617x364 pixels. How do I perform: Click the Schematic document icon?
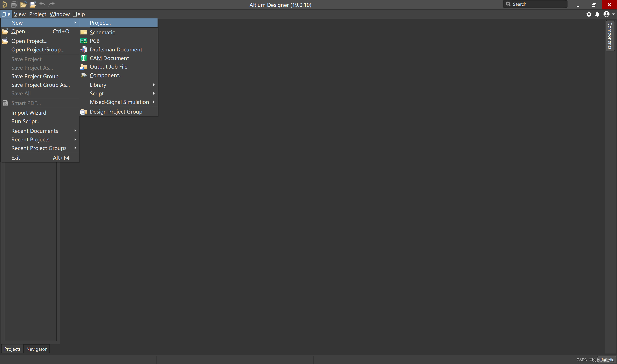coord(83,32)
